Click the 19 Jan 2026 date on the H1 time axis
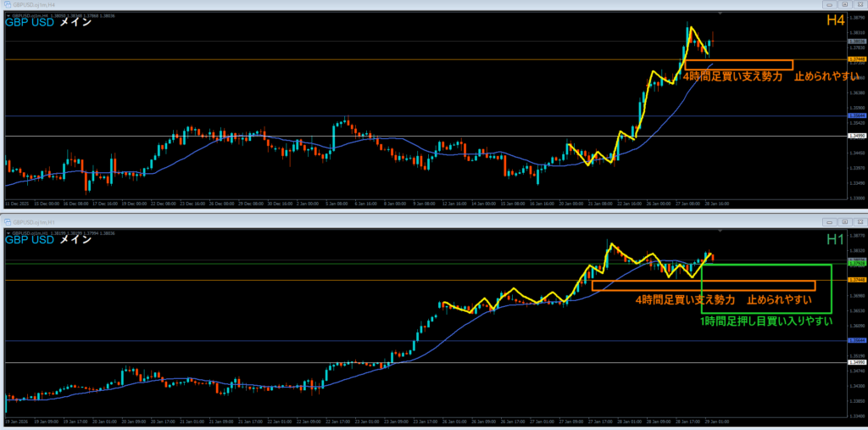The width and height of the screenshot is (868, 430). 16,422
